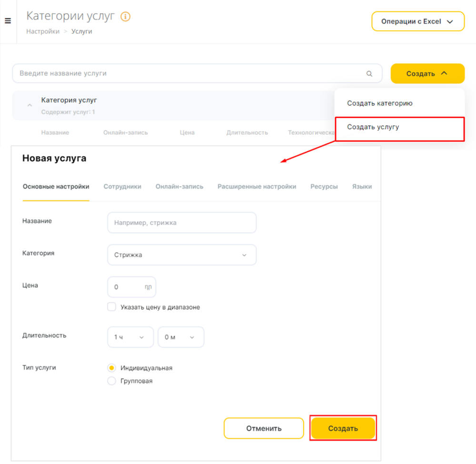Choose the Групповая service type

pos(112,381)
